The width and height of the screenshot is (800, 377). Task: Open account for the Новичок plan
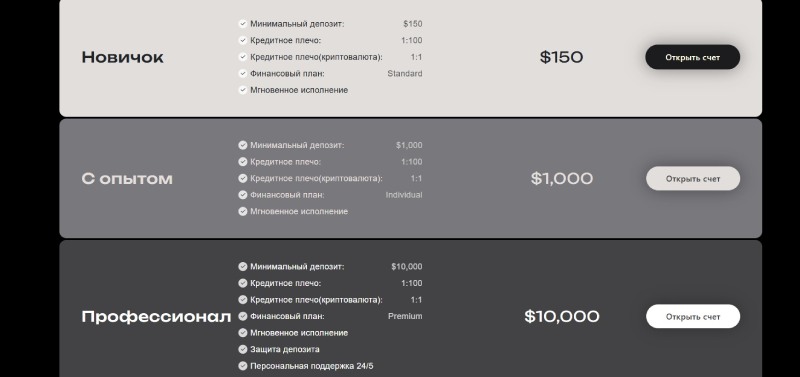coord(692,57)
